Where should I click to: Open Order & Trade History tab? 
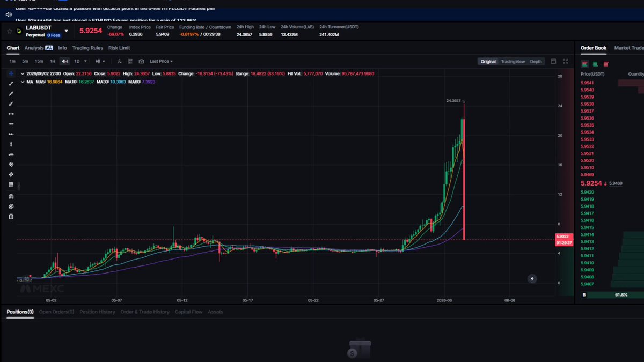click(x=145, y=312)
